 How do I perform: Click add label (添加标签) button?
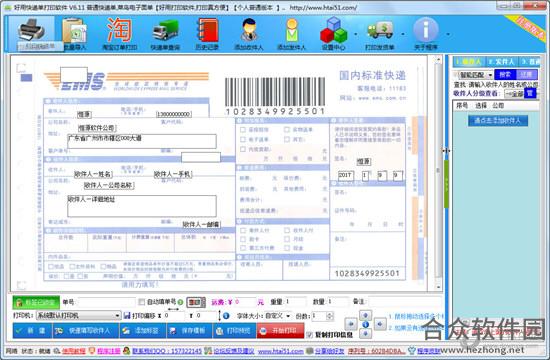pos(142,331)
